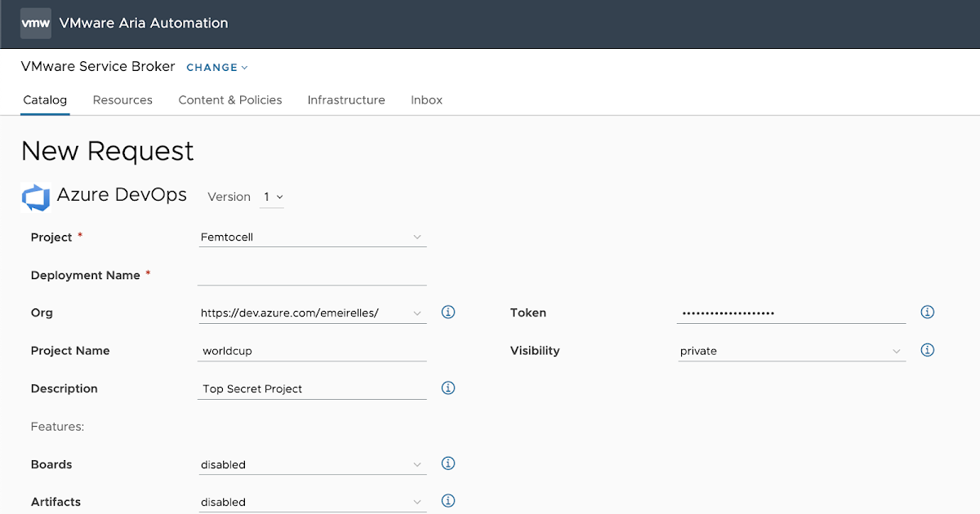This screenshot has width=980, height=514.
Task: Open info icon next to Org field
Action: [x=448, y=312]
